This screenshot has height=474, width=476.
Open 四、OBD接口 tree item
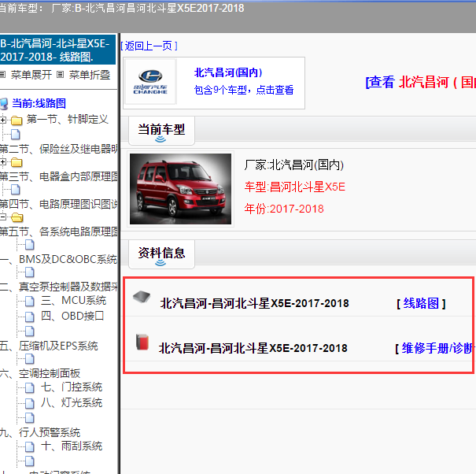point(72,316)
